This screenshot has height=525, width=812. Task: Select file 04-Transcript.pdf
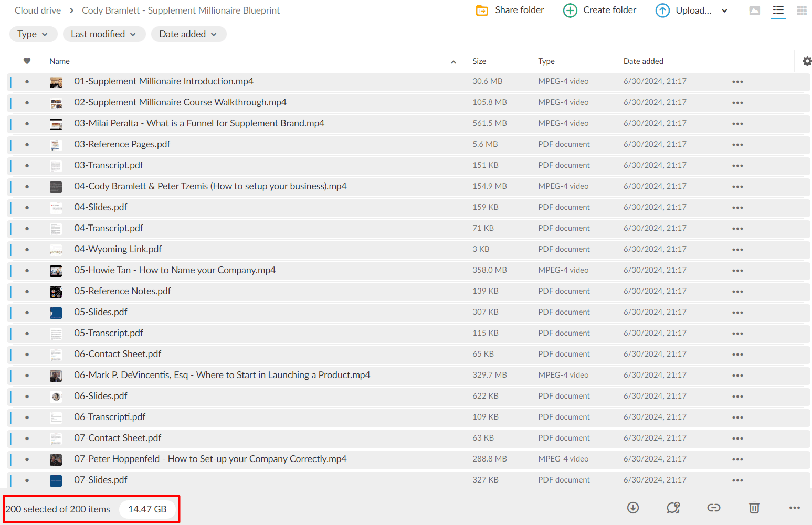point(408,229)
